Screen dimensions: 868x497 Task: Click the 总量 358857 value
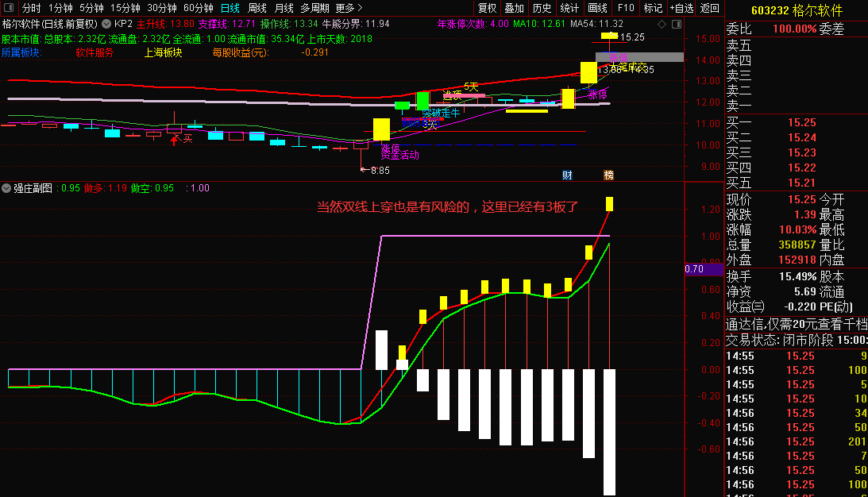click(797, 245)
